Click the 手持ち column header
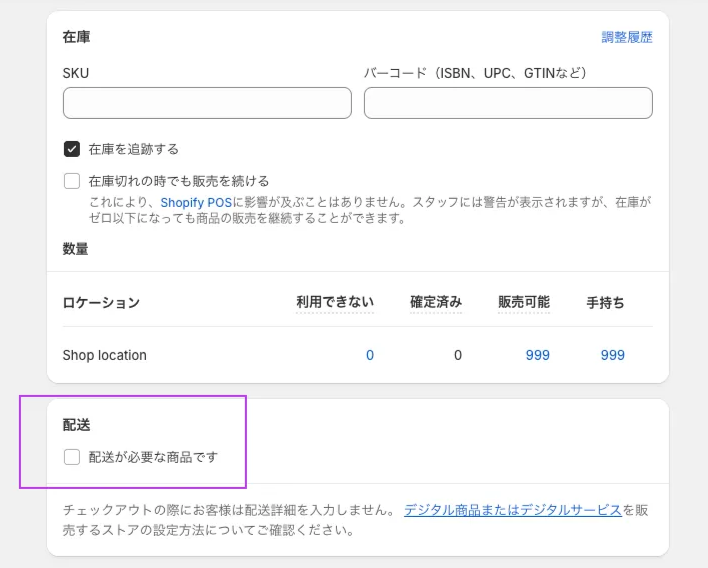This screenshot has width=708, height=568. [605, 302]
